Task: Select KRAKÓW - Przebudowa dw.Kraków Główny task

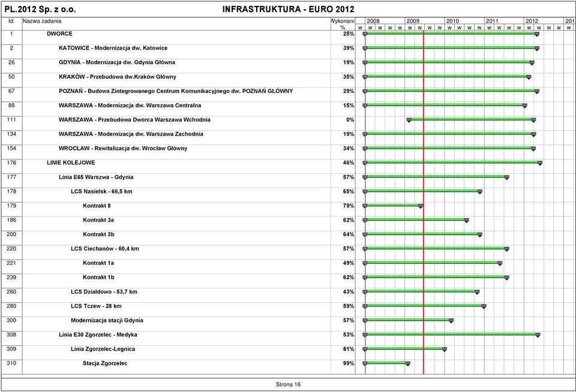Action: coord(118,77)
